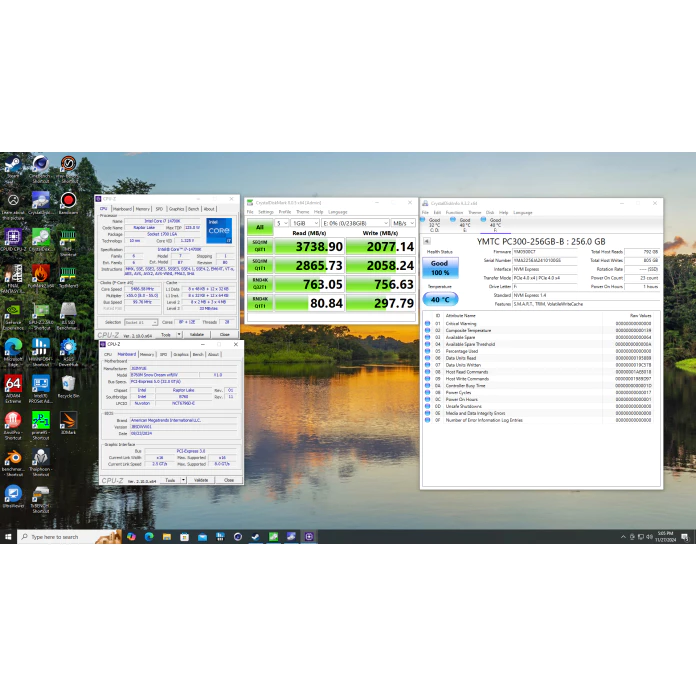Run the SEQ1M Q1T1 test
Image resolution: width=696 pixels, height=696 pixels.
(x=260, y=265)
